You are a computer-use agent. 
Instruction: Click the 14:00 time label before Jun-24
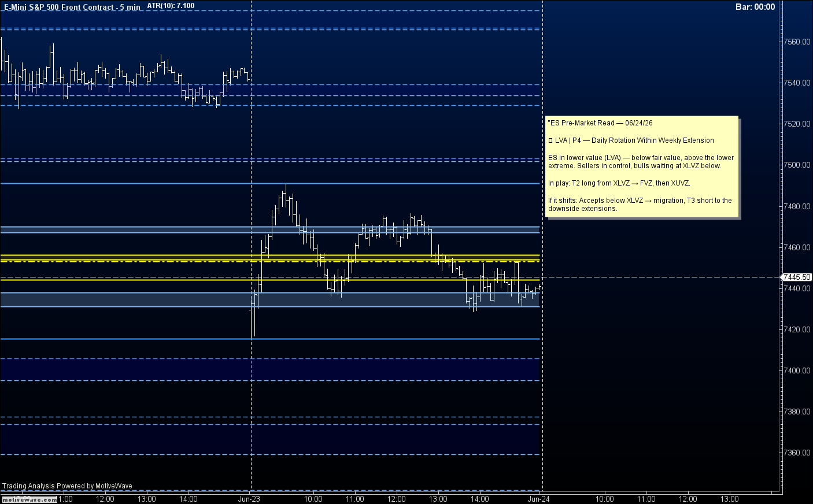480,499
